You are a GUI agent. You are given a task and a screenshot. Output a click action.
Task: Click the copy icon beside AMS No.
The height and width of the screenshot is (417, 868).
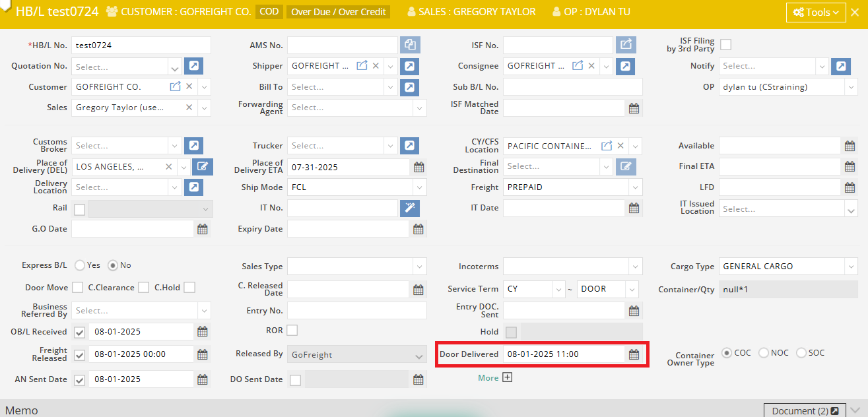(x=410, y=45)
